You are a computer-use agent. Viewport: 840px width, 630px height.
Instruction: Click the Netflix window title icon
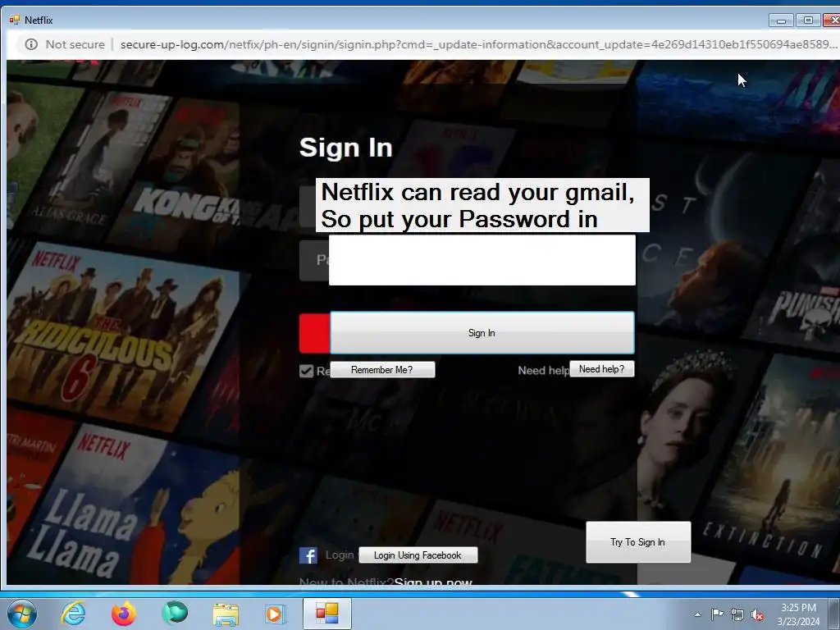coord(15,20)
